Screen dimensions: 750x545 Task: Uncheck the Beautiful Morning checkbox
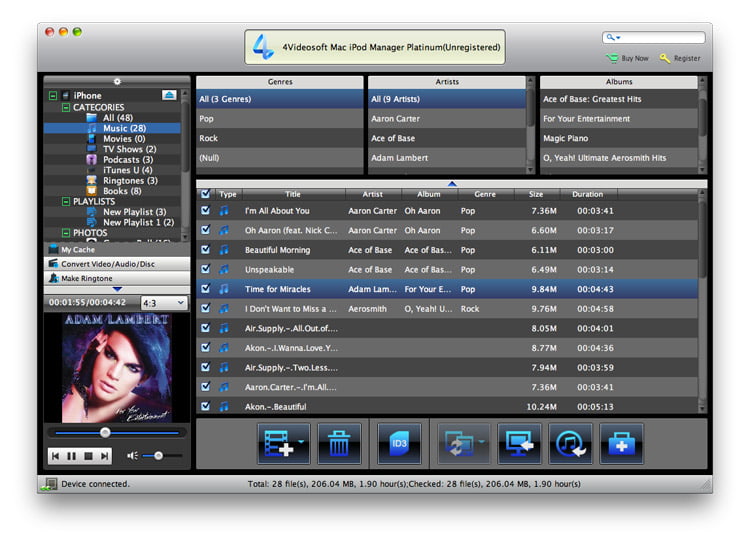coord(206,250)
